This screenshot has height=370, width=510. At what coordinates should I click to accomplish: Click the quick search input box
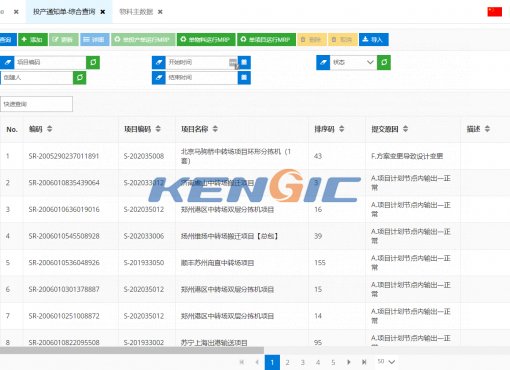click(x=36, y=104)
